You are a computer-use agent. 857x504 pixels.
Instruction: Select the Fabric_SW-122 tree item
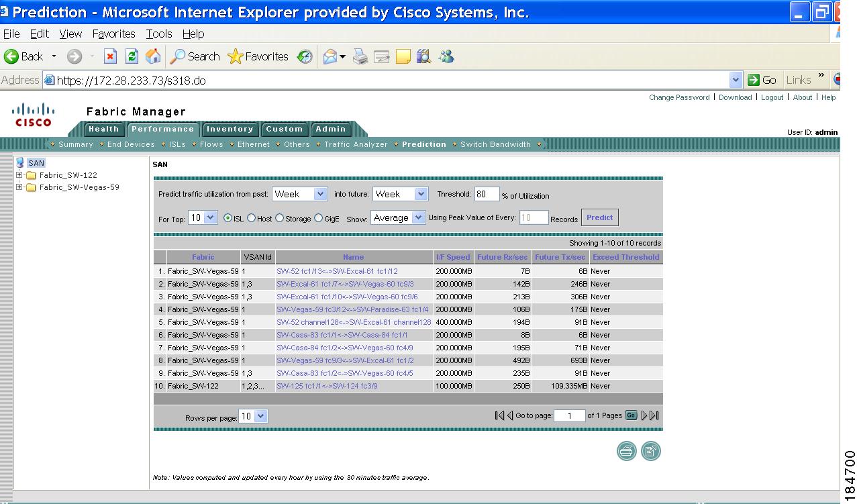[68, 175]
